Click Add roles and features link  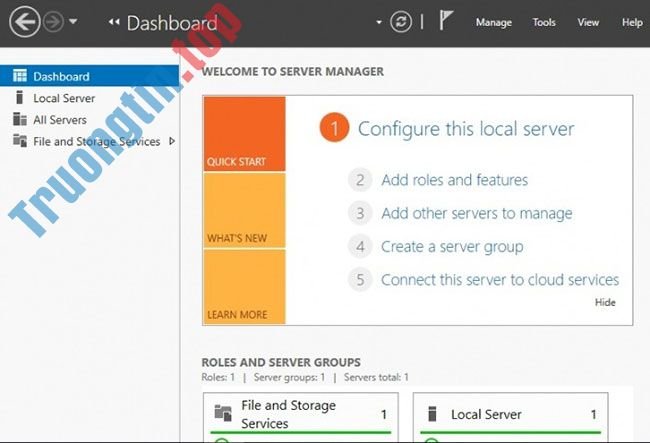click(454, 180)
